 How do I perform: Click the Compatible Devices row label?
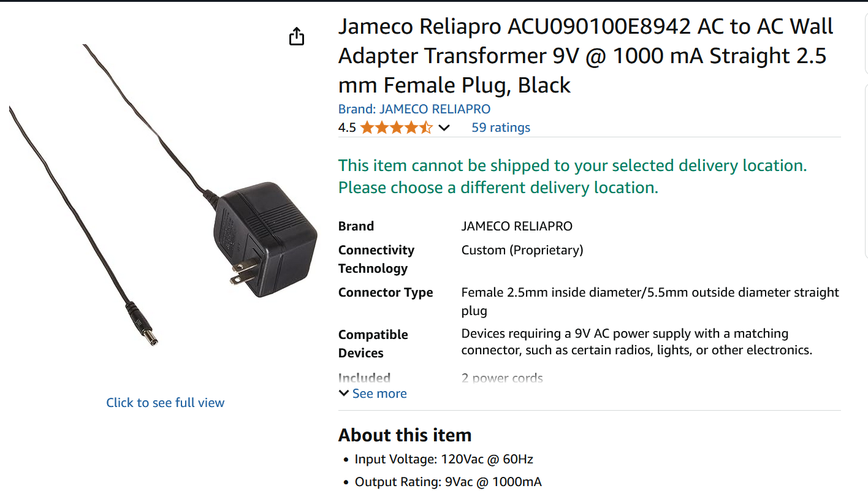point(373,343)
